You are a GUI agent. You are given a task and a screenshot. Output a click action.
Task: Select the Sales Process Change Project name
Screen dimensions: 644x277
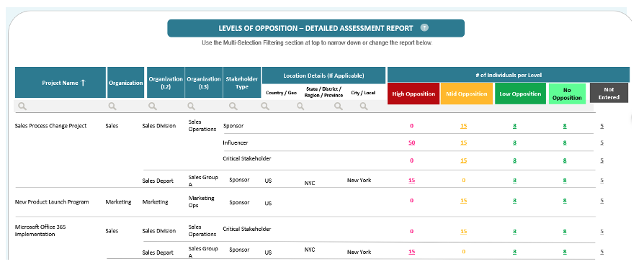50,126
